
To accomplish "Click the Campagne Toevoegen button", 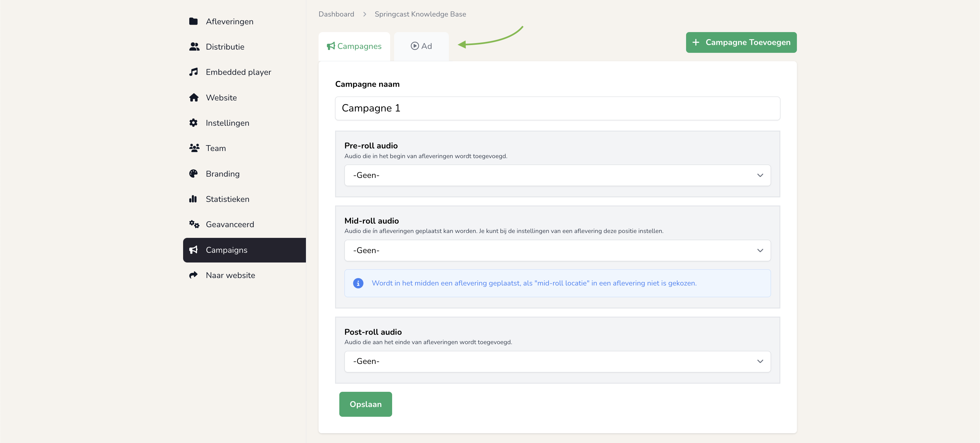I will click(x=741, y=42).
